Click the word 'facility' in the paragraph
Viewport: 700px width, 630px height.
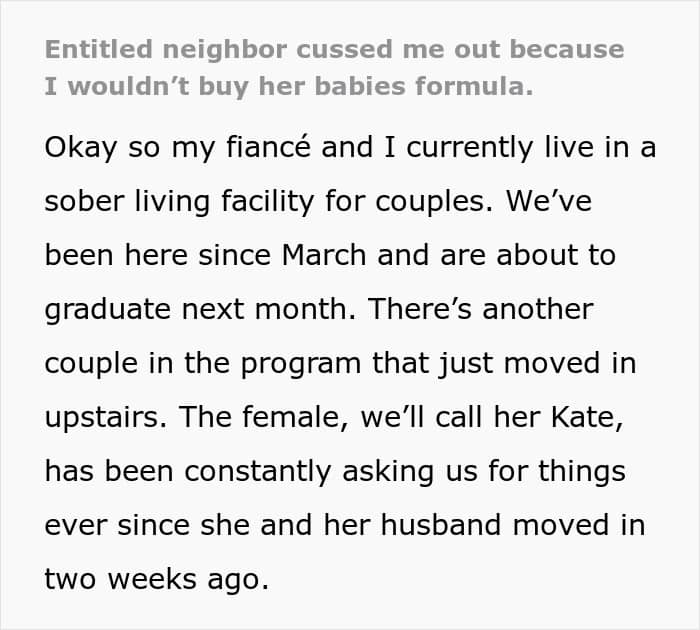268,202
